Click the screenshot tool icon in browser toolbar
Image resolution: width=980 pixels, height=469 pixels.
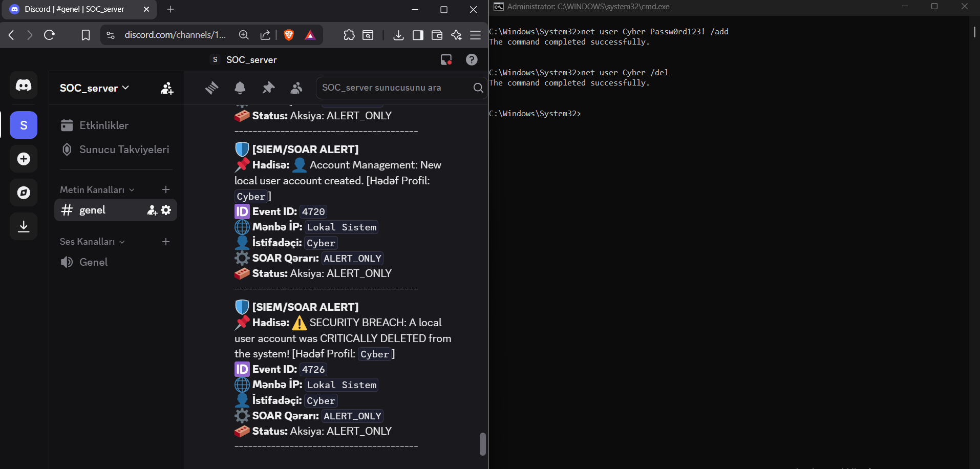click(x=368, y=35)
